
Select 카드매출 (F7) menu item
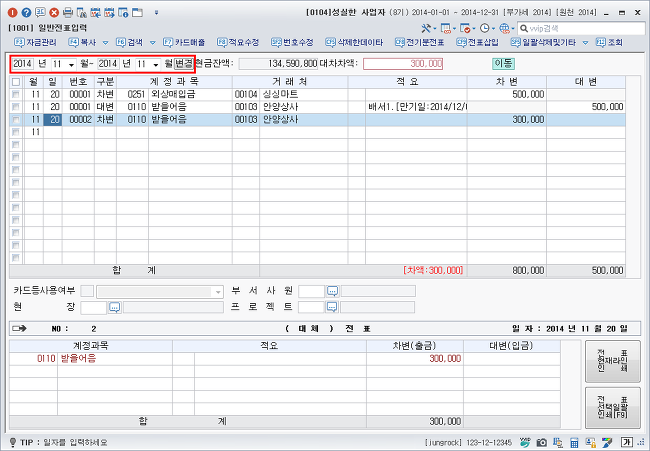(184, 42)
